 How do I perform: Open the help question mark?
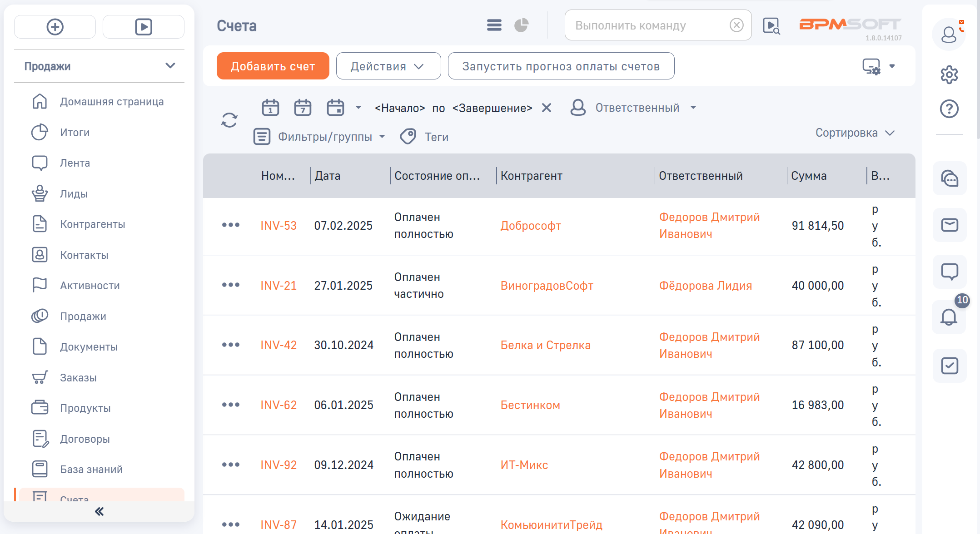click(949, 109)
